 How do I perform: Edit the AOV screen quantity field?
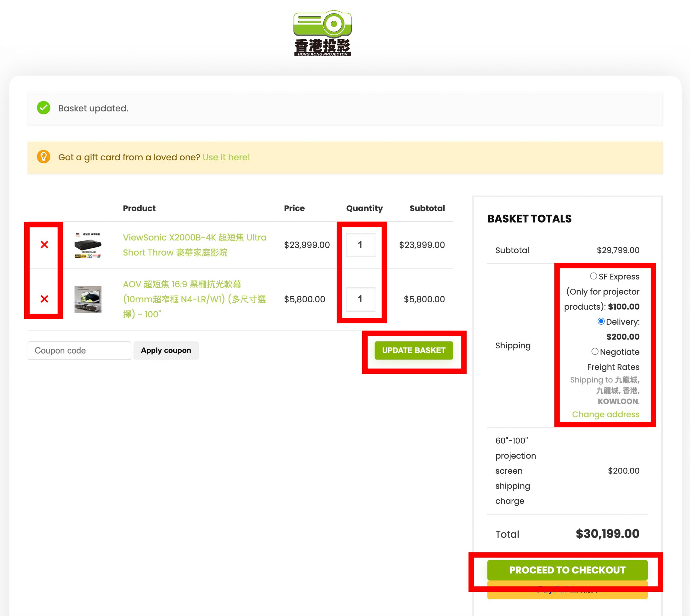click(x=361, y=299)
